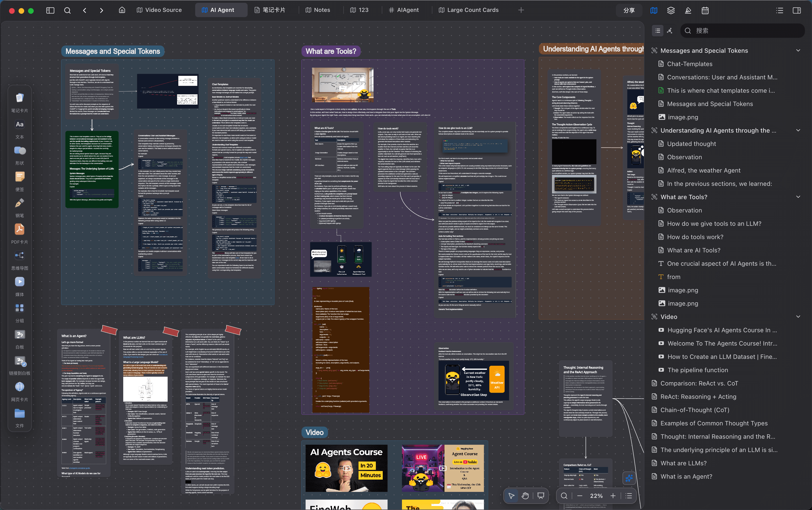Select the 思维导图 mind map tool
This screenshot has width=812, height=510.
(19, 260)
